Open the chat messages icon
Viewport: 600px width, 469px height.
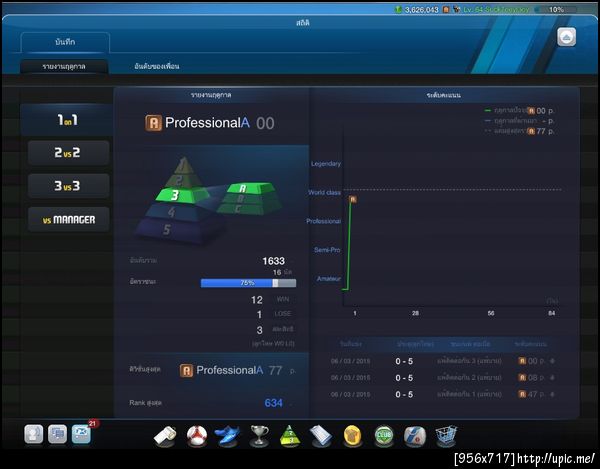pos(57,435)
